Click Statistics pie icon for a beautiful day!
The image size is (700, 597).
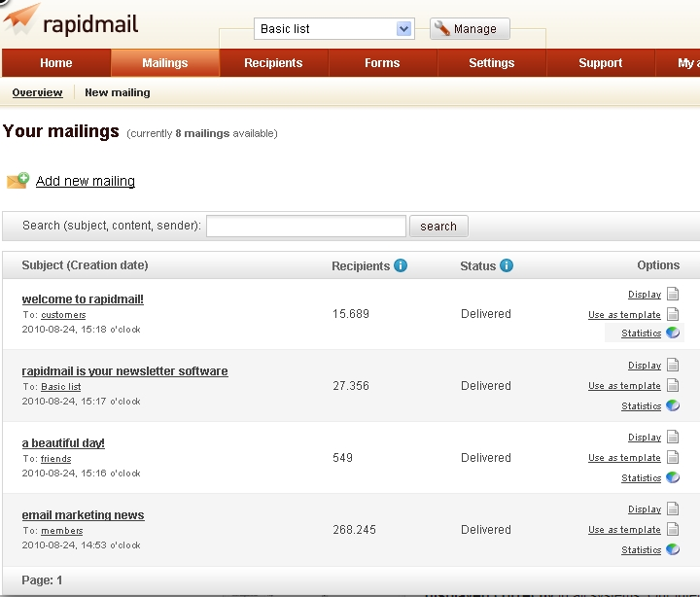click(x=673, y=477)
